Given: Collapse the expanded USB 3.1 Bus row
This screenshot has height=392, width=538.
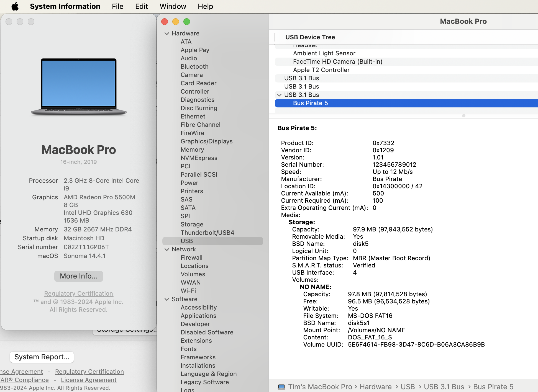Looking at the screenshot, I should [279, 95].
